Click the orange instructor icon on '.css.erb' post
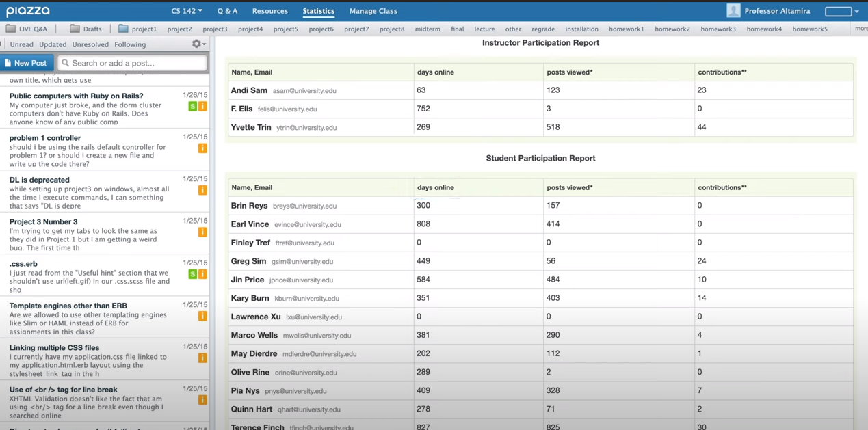This screenshot has height=430, width=868. click(x=202, y=273)
